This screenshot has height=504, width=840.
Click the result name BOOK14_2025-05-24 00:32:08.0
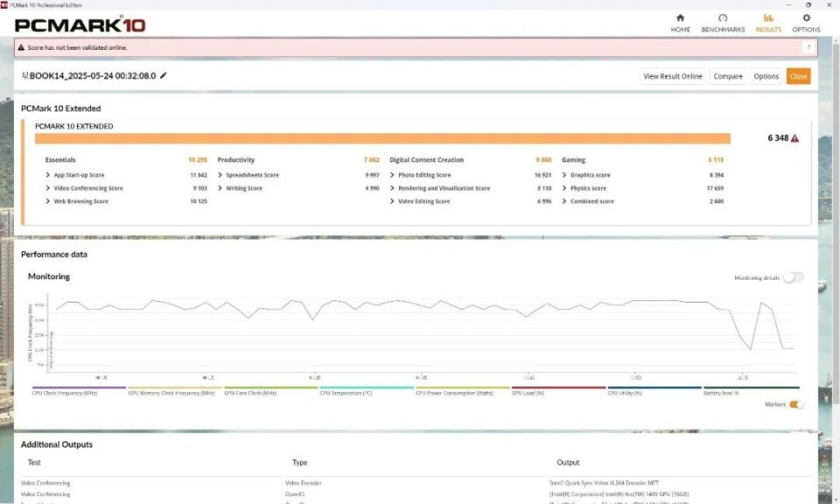click(89, 76)
